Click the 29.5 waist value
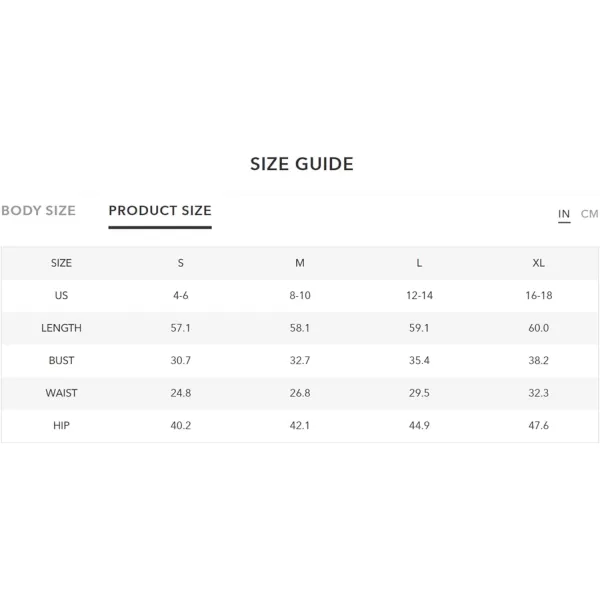Image resolution: width=600 pixels, height=600 pixels. (x=419, y=393)
